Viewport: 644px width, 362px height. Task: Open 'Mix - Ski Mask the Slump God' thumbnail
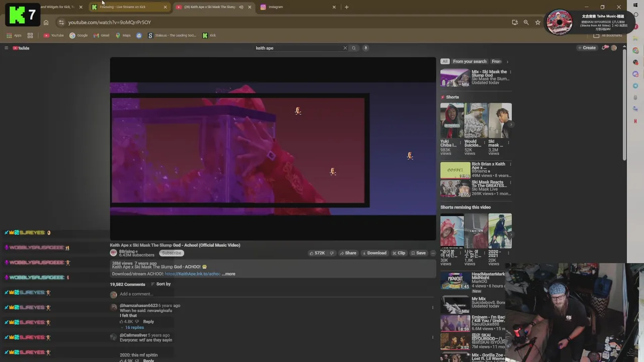455,78
